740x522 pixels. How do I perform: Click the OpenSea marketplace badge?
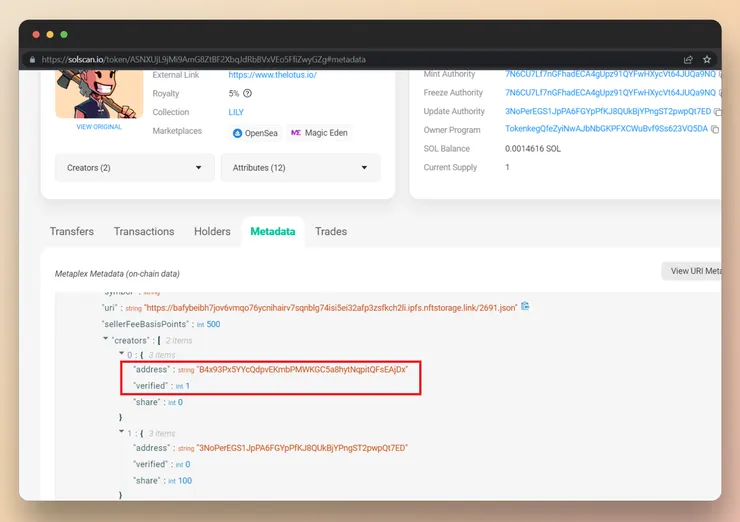pyautogui.click(x=255, y=133)
